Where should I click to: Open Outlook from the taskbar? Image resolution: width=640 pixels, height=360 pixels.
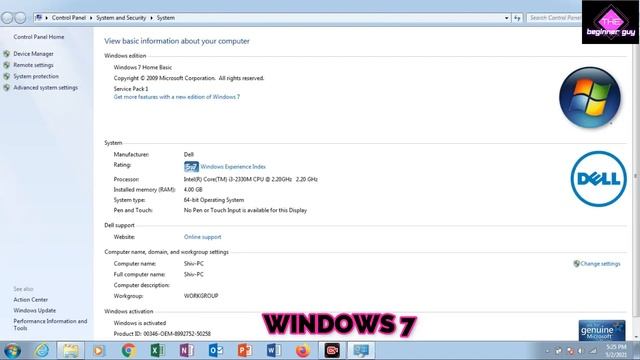[216, 351]
